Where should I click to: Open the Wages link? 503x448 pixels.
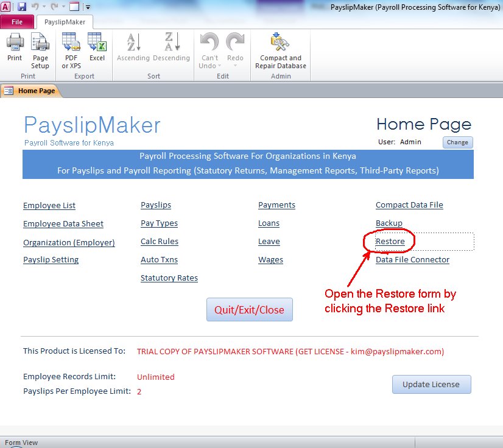tap(271, 260)
